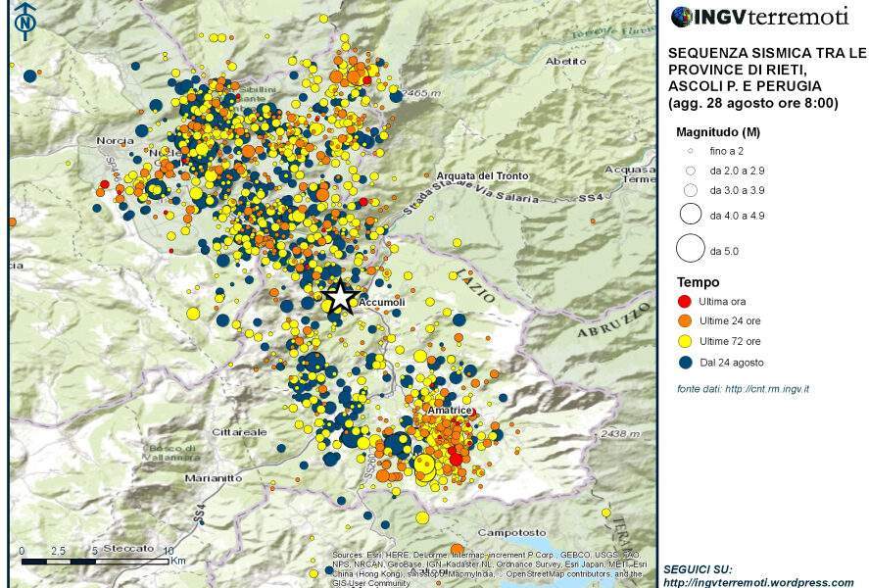Open the cnt.rm.ingv.it data source link
The width and height of the screenshot is (869, 588).
click(x=767, y=389)
